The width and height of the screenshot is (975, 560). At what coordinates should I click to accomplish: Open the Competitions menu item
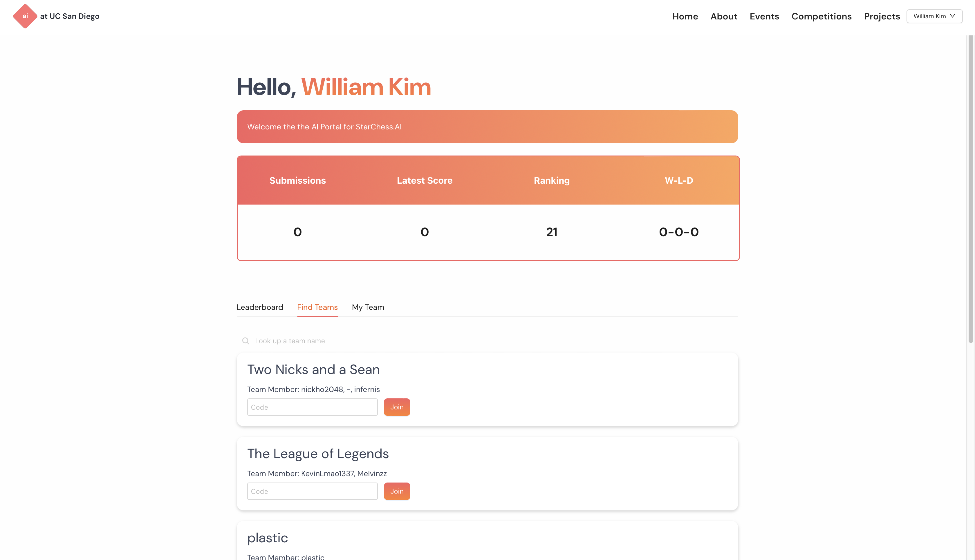coord(821,16)
